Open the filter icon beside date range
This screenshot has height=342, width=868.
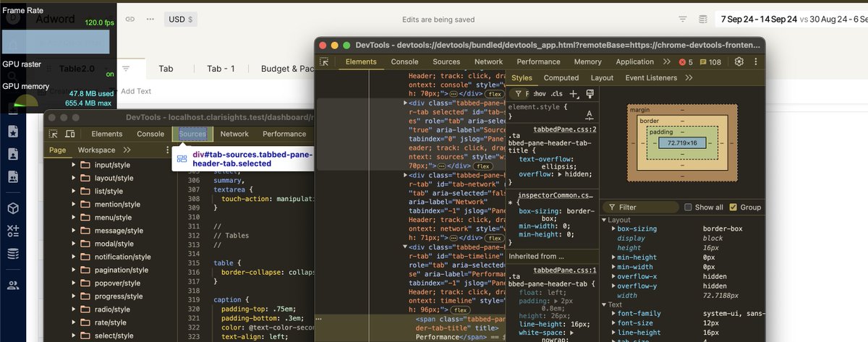click(x=683, y=20)
